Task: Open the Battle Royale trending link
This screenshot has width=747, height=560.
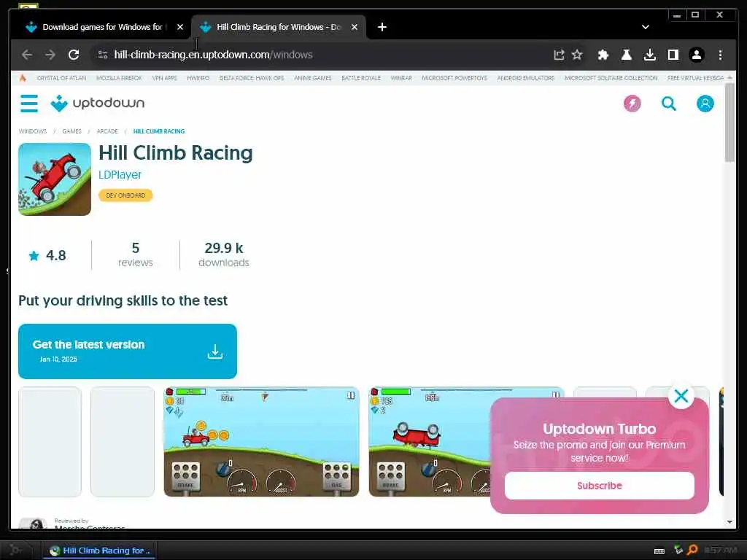Action: pyautogui.click(x=361, y=78)
